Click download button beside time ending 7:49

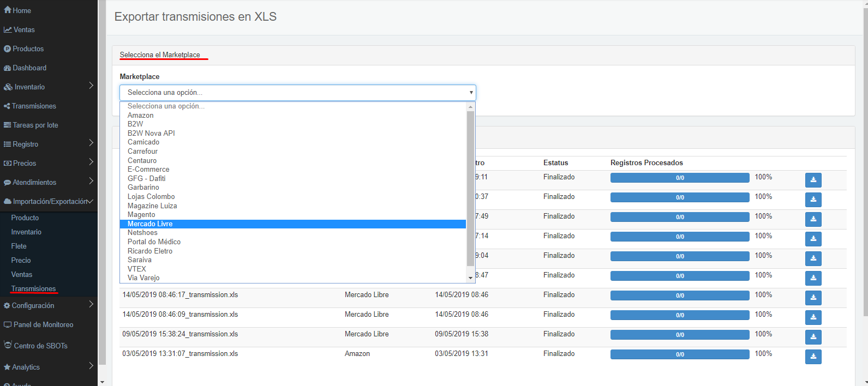click(x=813, y=219)
